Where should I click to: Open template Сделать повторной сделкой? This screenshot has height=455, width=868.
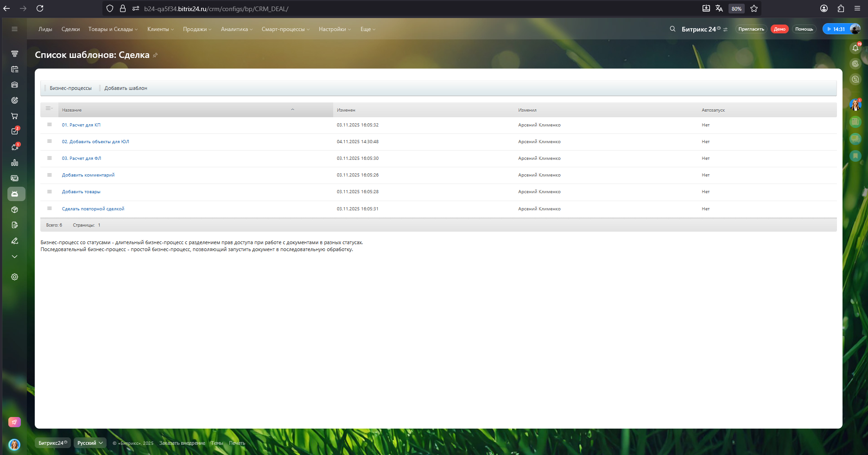click(93, 209)
